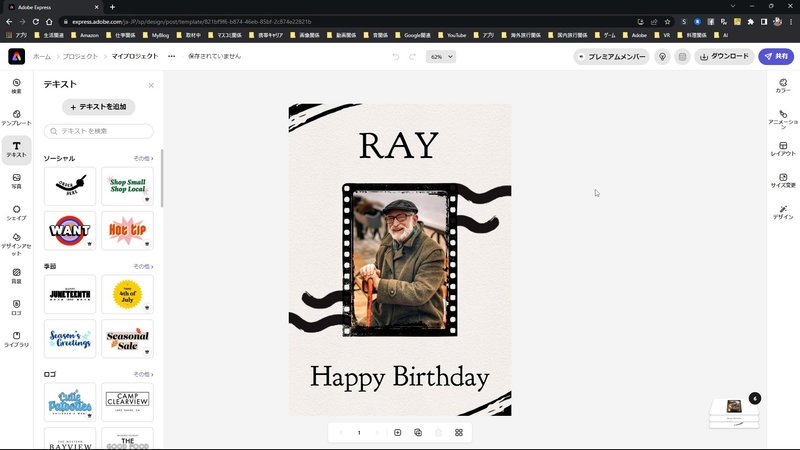Focus the テキストを検索 search field
This screenshot has height=450, width=800.
click(98, 131)
